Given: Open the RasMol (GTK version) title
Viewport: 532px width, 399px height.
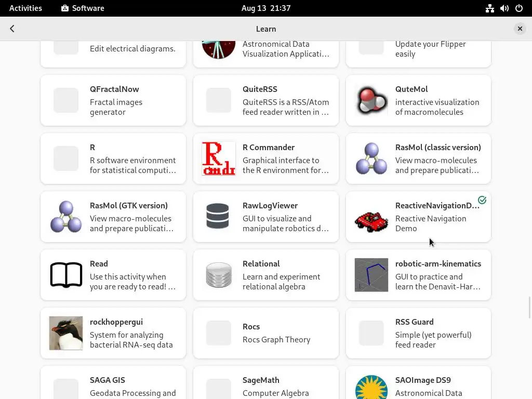Looking at the screenshot, I should pyautogui.click(x=129, y=206).
